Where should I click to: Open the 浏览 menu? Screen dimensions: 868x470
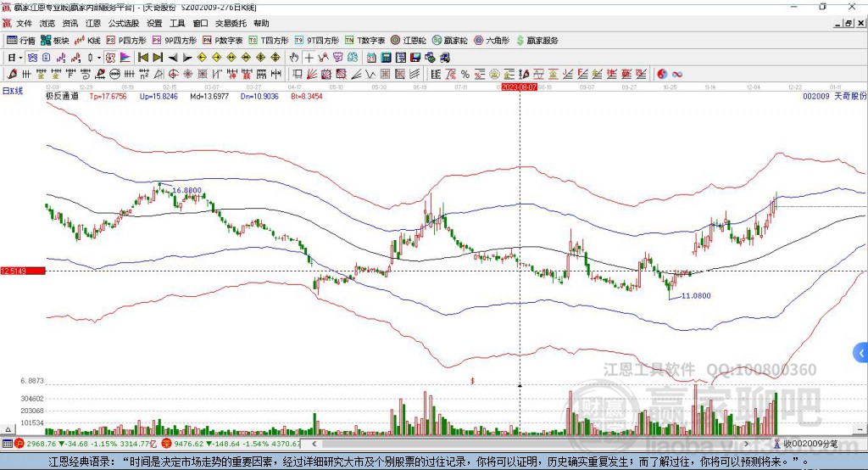[47, 23]
